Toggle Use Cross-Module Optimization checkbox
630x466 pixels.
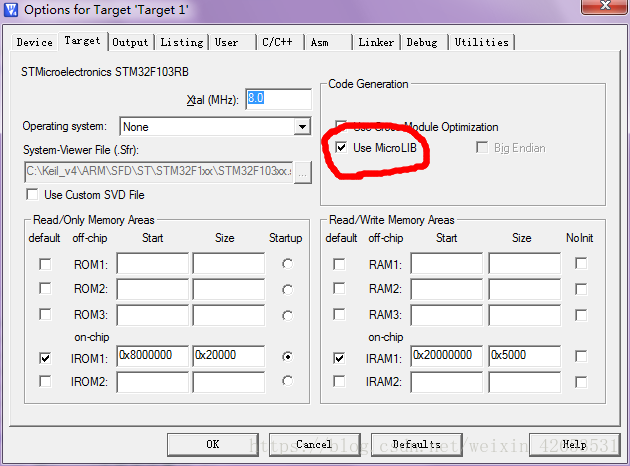341,125
